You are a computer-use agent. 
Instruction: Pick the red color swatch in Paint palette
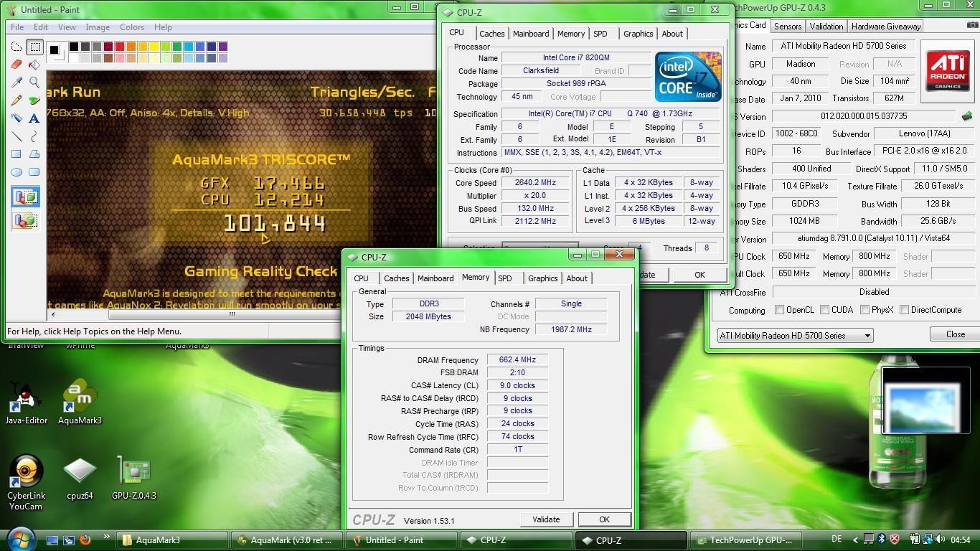(x=120, y=47)
